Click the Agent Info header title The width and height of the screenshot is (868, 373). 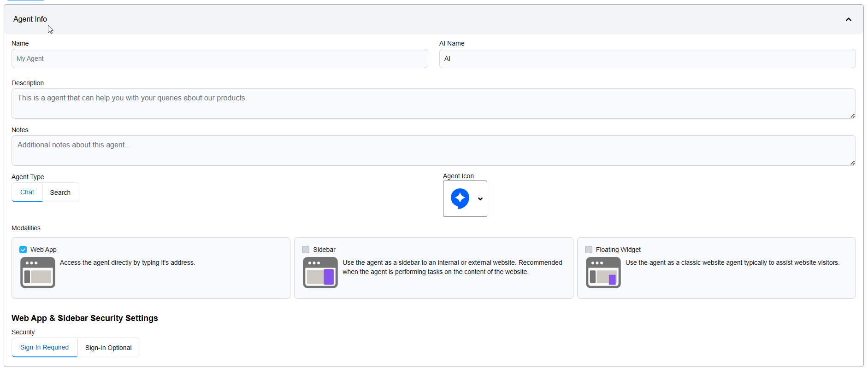click(x=30, y=19)
